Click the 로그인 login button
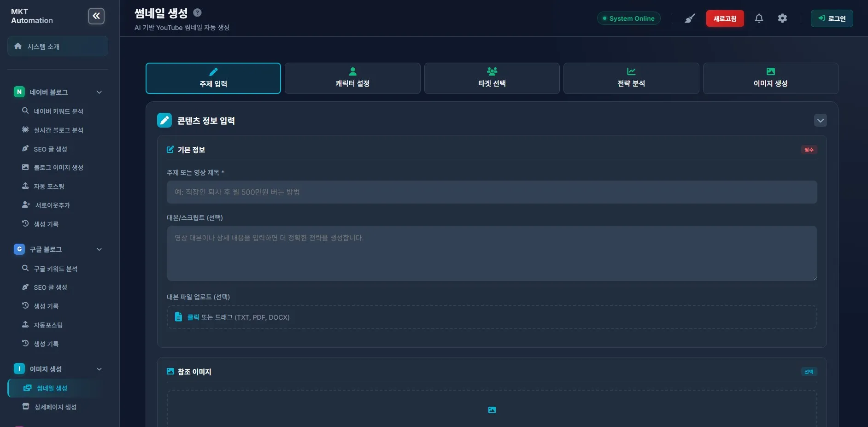The image size is (868, 427). (x=832, y=18)
